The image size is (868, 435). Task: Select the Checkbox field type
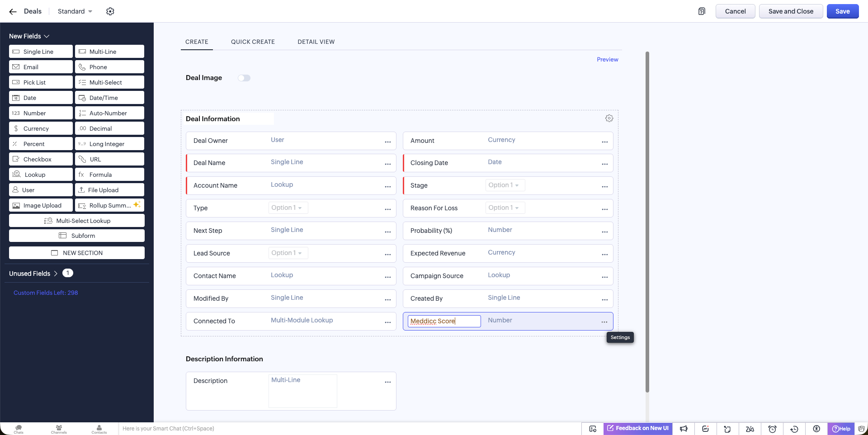41,159
